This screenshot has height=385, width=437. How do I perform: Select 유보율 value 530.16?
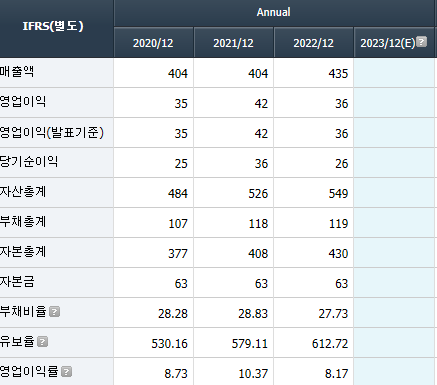(x=170, y=344)
